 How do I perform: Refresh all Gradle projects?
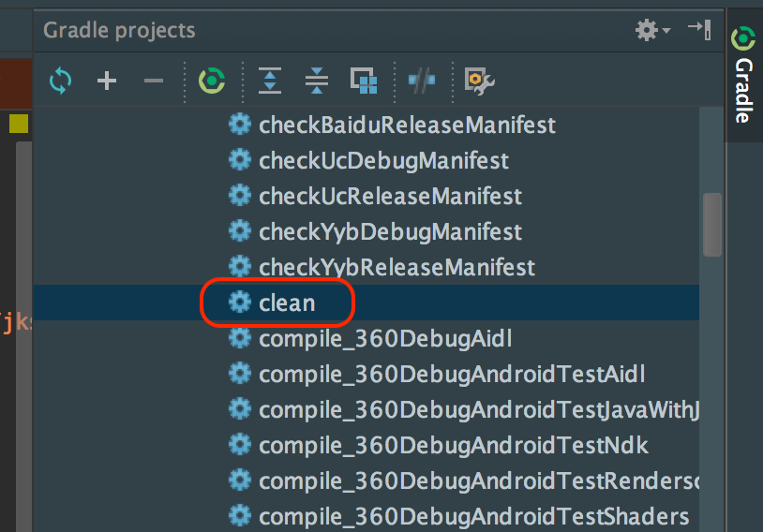(60, 81)
